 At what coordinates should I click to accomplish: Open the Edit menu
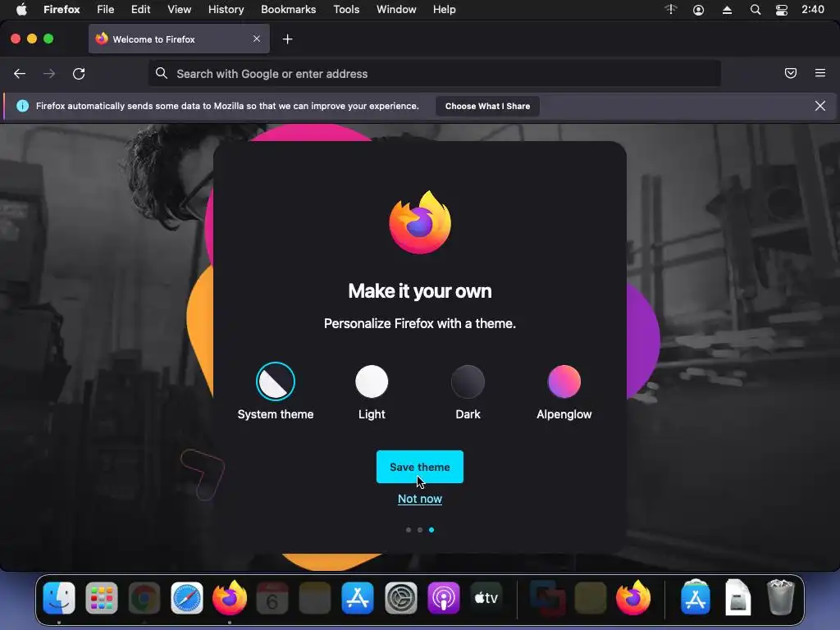tap(141, 10)
